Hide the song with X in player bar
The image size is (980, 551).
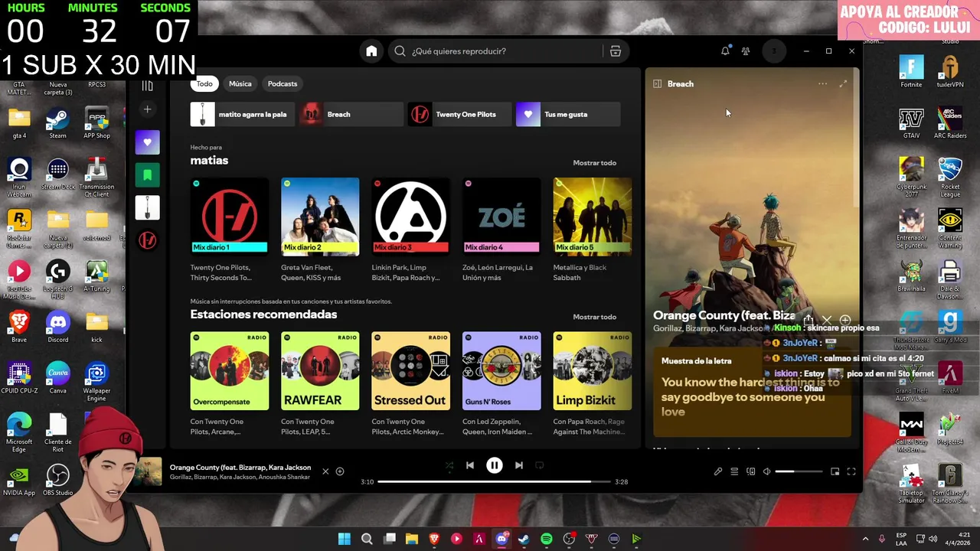click(325, 471)
